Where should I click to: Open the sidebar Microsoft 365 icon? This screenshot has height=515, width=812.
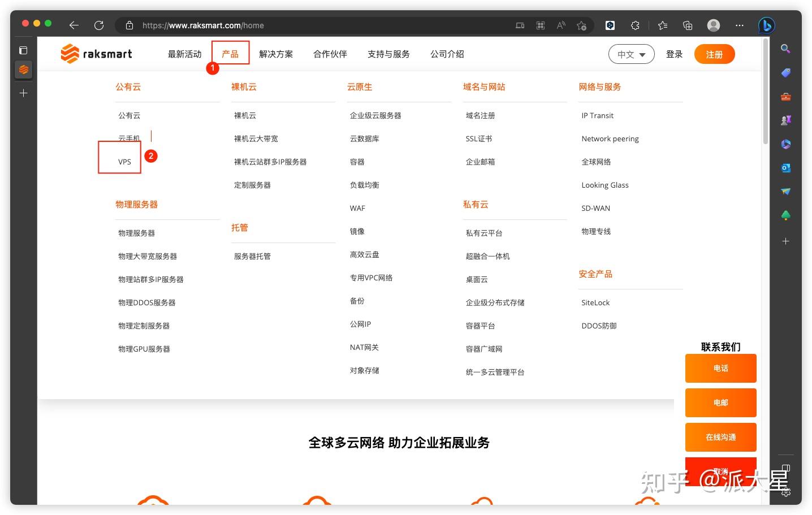785,144
